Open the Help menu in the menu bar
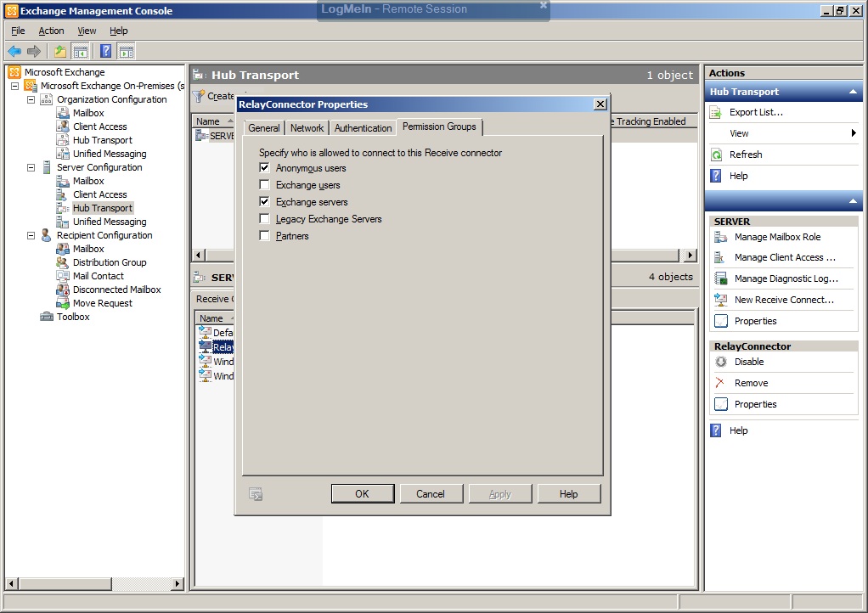Image resolution: width=868 pixels, height=613 pixels. click(118, 31)
